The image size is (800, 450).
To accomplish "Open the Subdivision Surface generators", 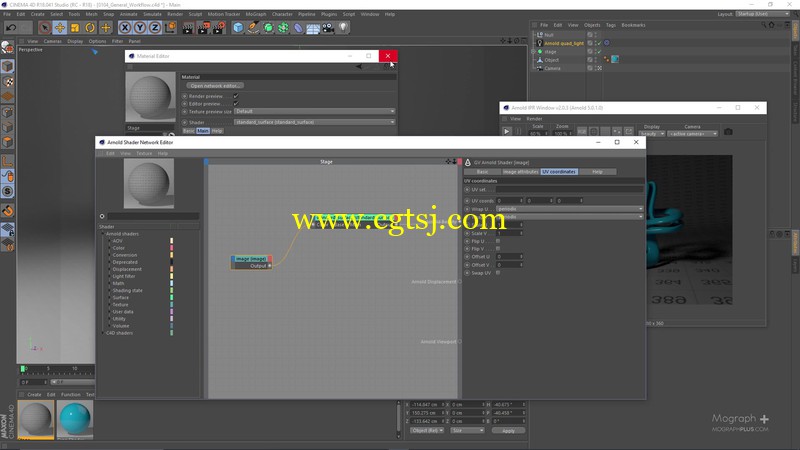I will [x=268, y=28].
